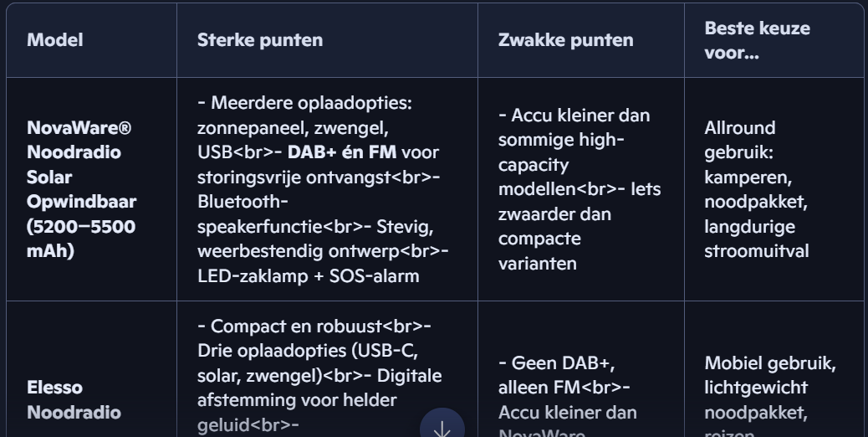Click the Allround gebruik cell
Viewport: 868px width, 437px height.
[756, 189]
